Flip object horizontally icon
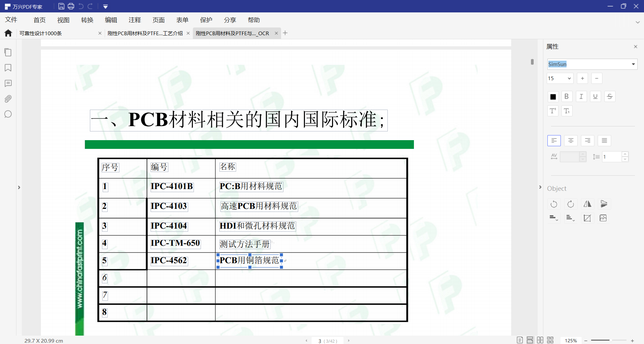The height and width of the screenshot is (344, 644). pyautogui.click(x=587, y=204)
